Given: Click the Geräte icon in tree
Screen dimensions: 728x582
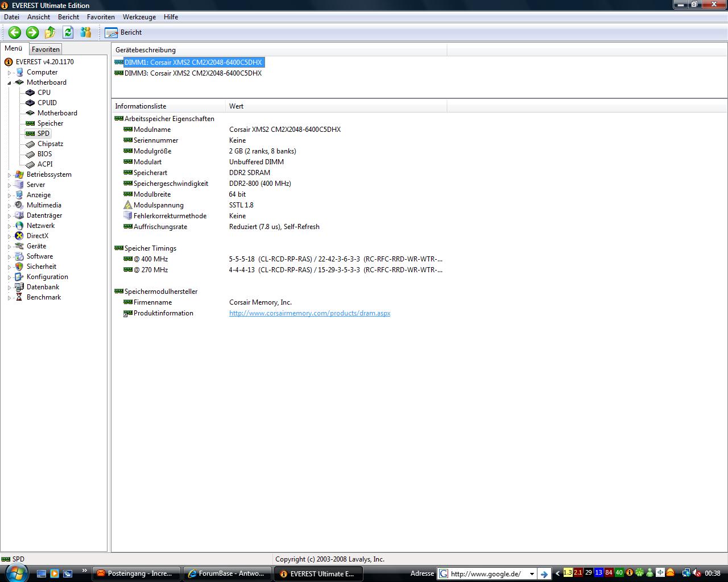Looking at the screenshot, I should click(x=19, y=246).
